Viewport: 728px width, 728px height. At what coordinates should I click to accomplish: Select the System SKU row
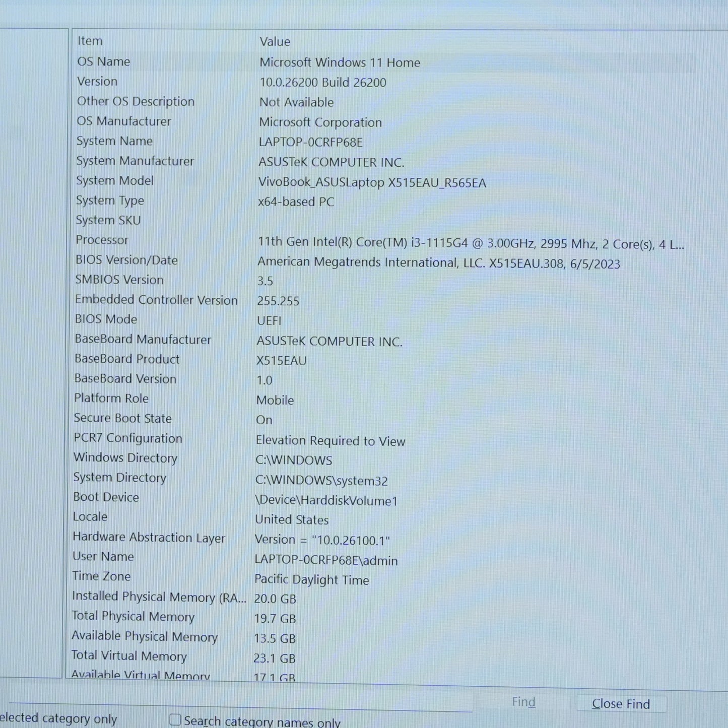click(x=108, y=220)
